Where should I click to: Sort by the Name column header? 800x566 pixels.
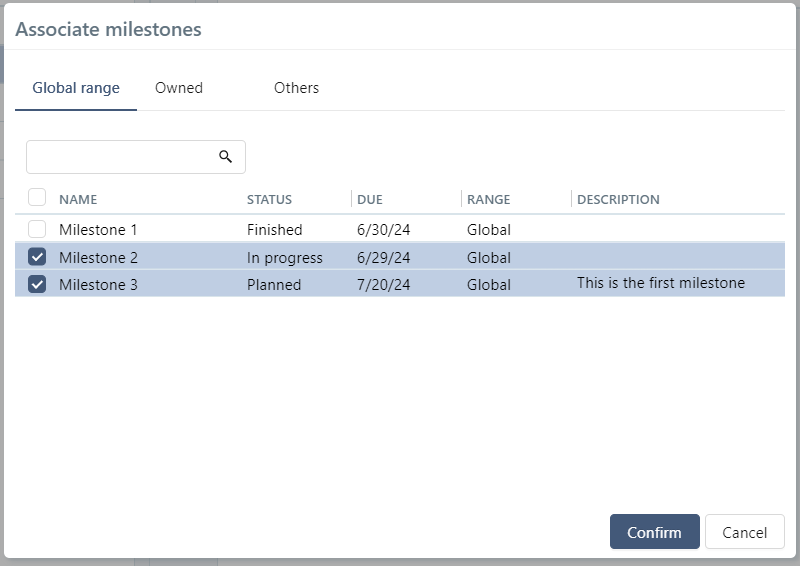tap(78, 199)
